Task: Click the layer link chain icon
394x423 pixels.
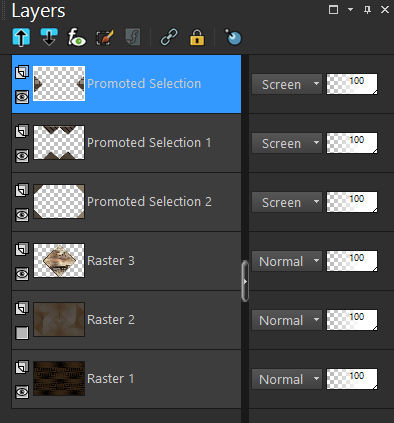Action: coord(169,37)
